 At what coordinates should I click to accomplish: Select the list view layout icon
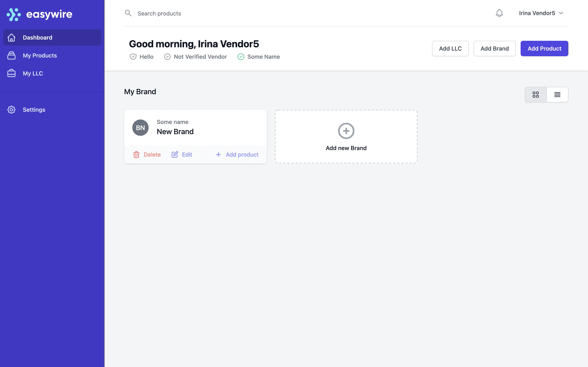(x=557, y=94)
